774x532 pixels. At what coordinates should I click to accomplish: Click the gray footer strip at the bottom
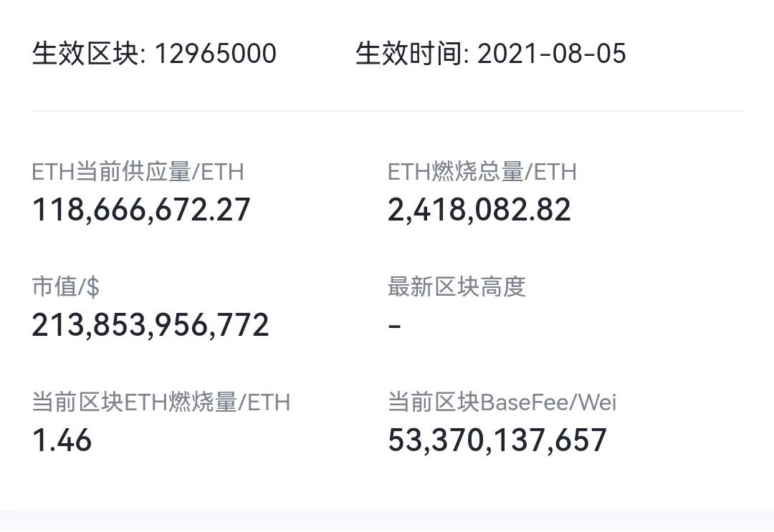click(387, 521)
